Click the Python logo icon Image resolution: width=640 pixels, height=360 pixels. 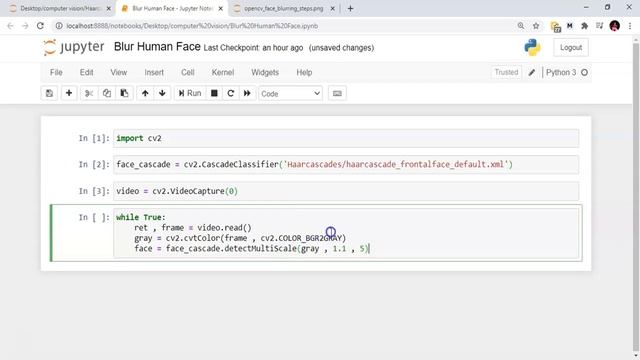(532, 48)
